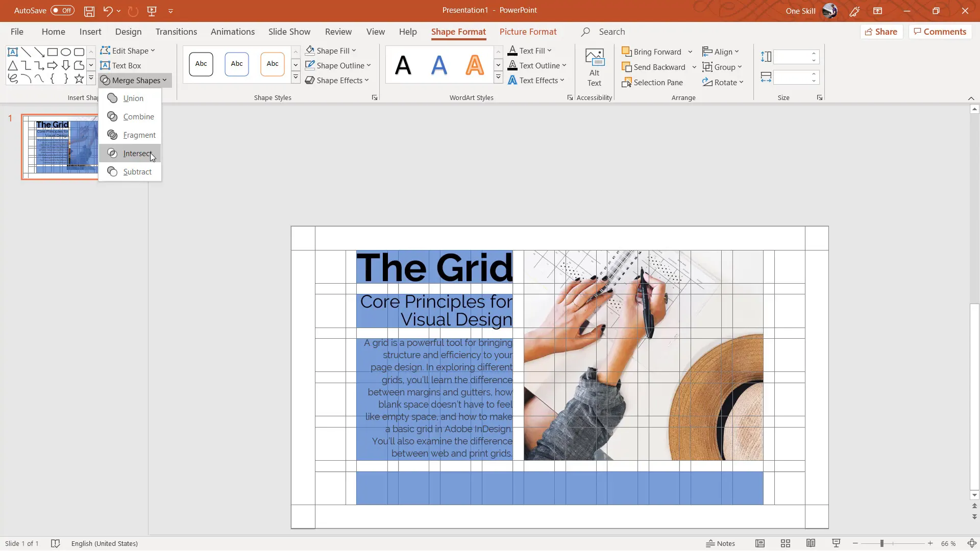This screenshot has height=551, width=980.
Task: Start Slide Show from status bar
Action: [x=836, y=543]
